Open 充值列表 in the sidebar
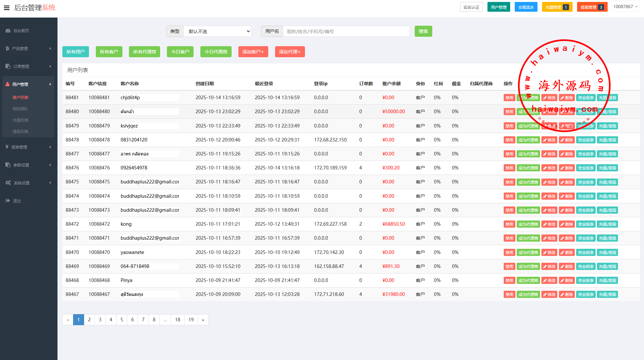Viewport: 644px width, 360px height. (20, 120)
